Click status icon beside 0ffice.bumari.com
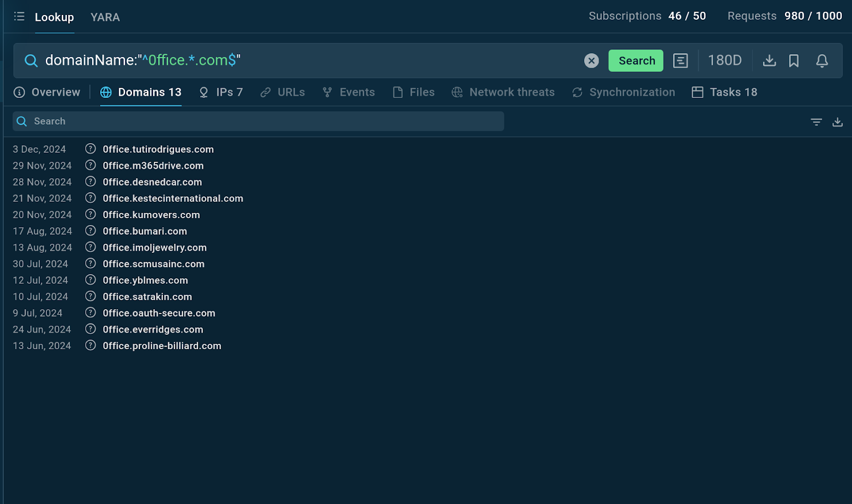 click(x=91, y=231)
